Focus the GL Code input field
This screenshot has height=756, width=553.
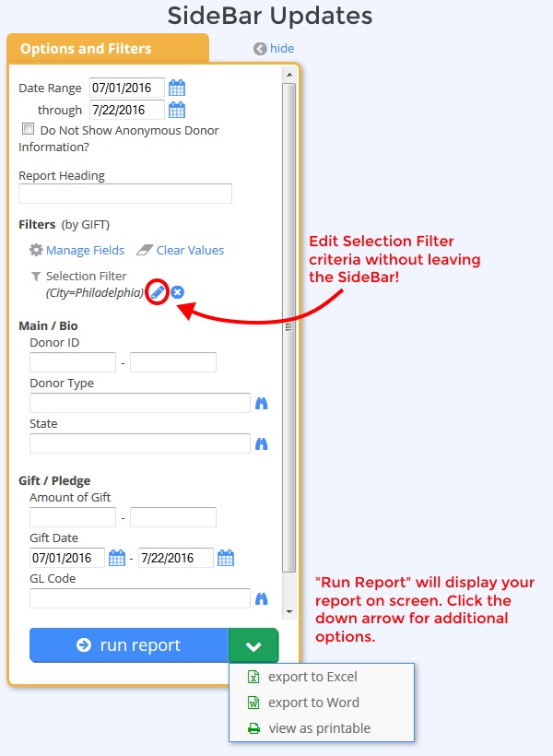[x=140, y=598]
